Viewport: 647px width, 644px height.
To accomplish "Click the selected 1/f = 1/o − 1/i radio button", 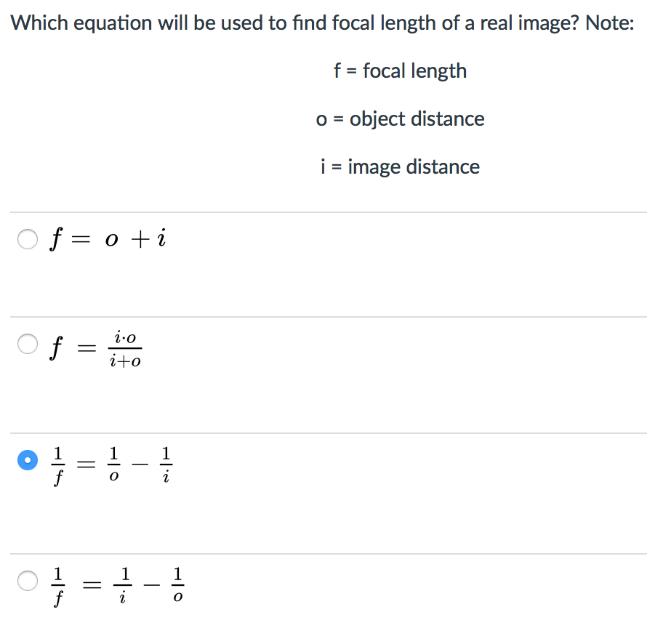I will pos(28,460).
